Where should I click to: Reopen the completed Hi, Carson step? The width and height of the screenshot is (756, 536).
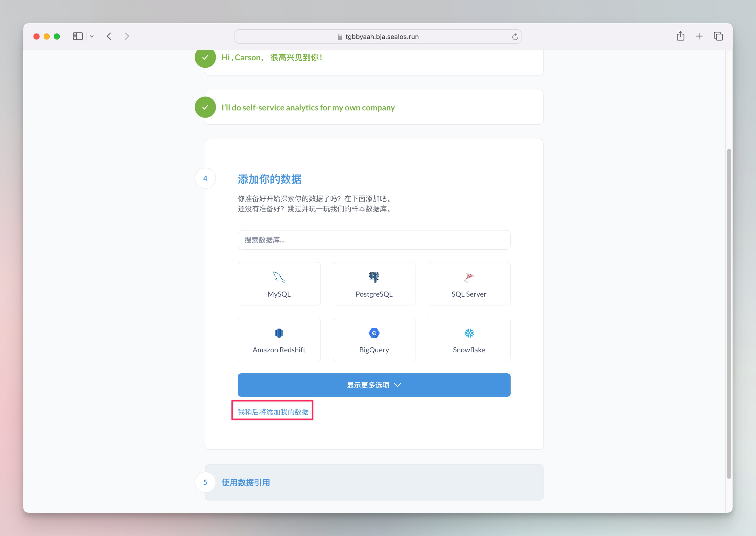pos(272,58)
